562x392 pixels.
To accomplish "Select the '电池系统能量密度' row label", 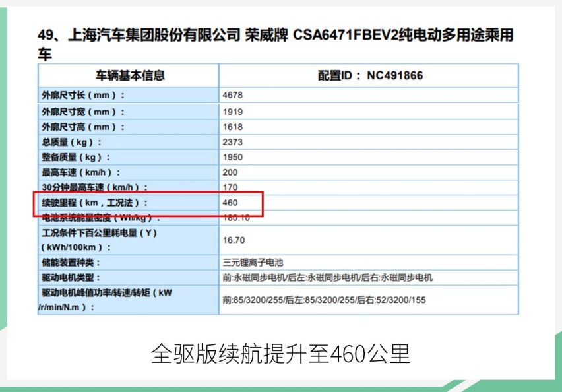I will tap(101, 218).
